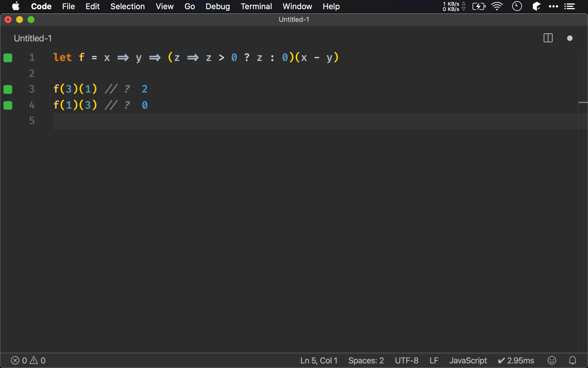Click the three-dots menu bar icon
Viewport: 588px width, 368px height.
click(553, 6)
